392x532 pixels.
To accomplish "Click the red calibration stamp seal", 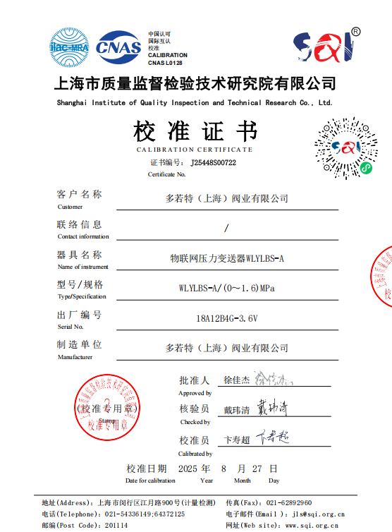I will [107, 407].
